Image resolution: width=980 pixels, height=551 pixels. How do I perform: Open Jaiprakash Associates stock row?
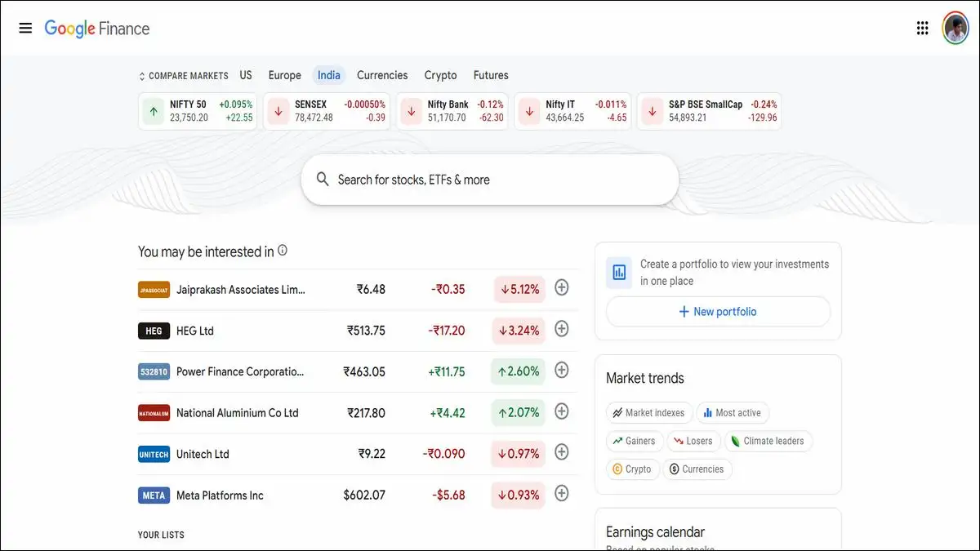tap(358, 290)
